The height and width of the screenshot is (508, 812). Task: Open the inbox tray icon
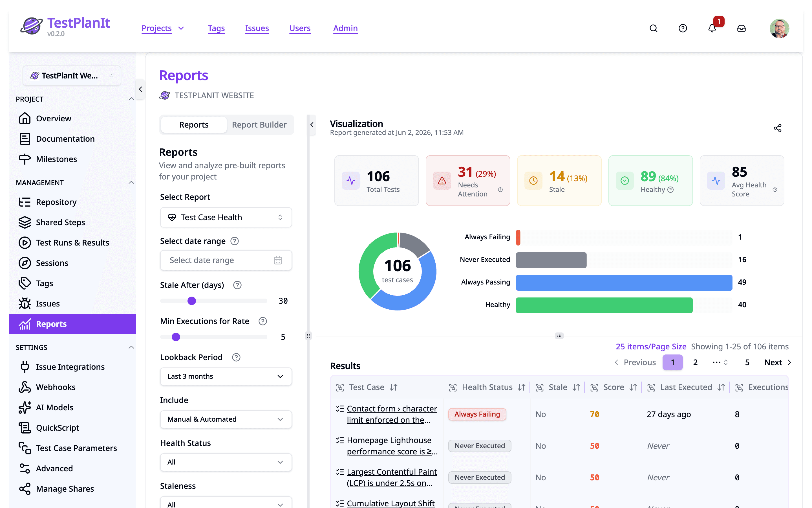(x=741, y=28)
